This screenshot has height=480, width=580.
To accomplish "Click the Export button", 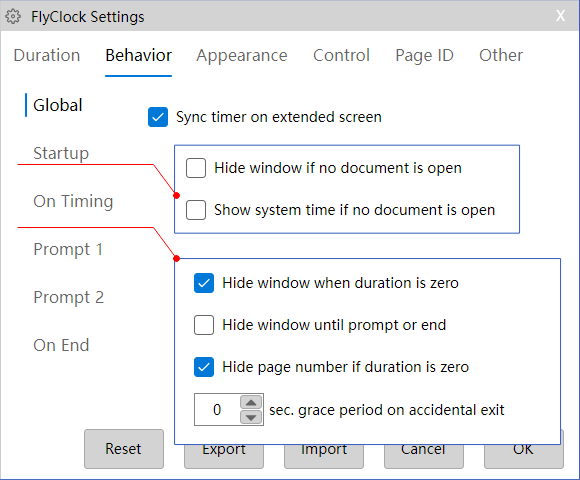I will coord(224,456).
